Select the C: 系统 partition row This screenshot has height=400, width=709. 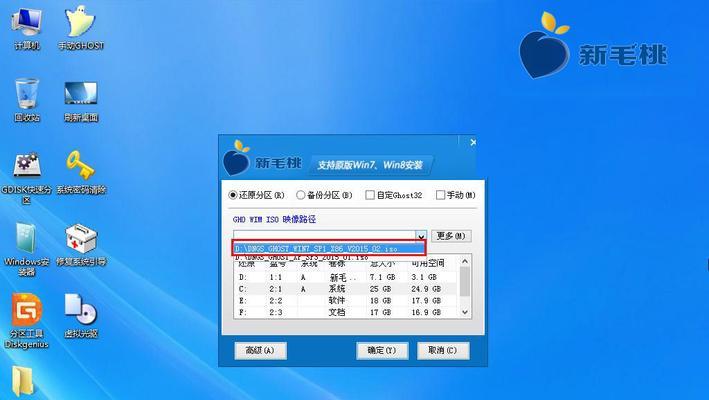tap(346, 289)
